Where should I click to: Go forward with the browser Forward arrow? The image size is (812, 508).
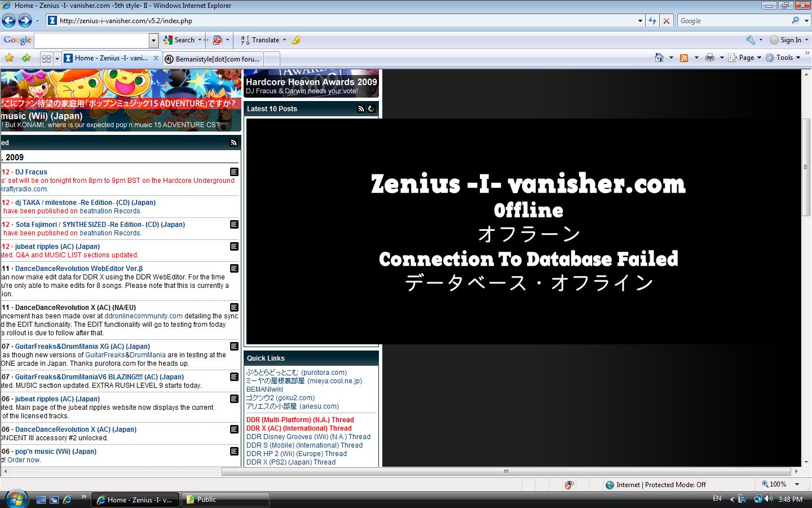coord(25,21)
